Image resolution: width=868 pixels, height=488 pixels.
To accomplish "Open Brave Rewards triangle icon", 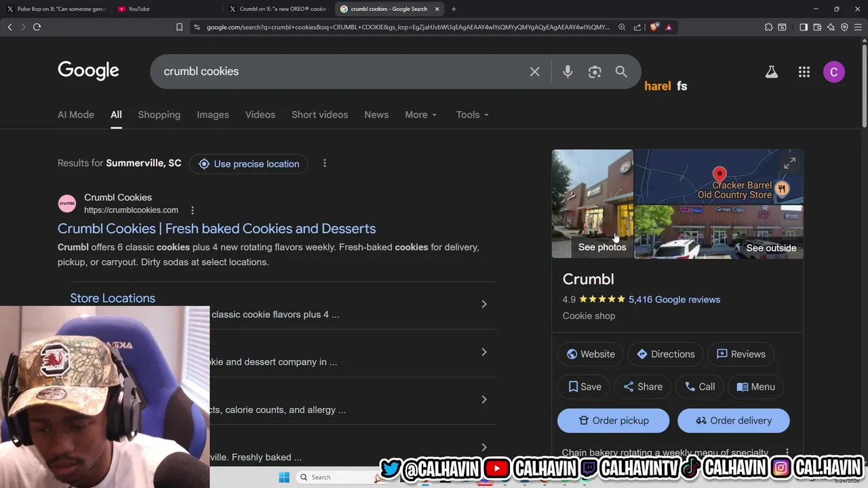I will pos(669,27).
